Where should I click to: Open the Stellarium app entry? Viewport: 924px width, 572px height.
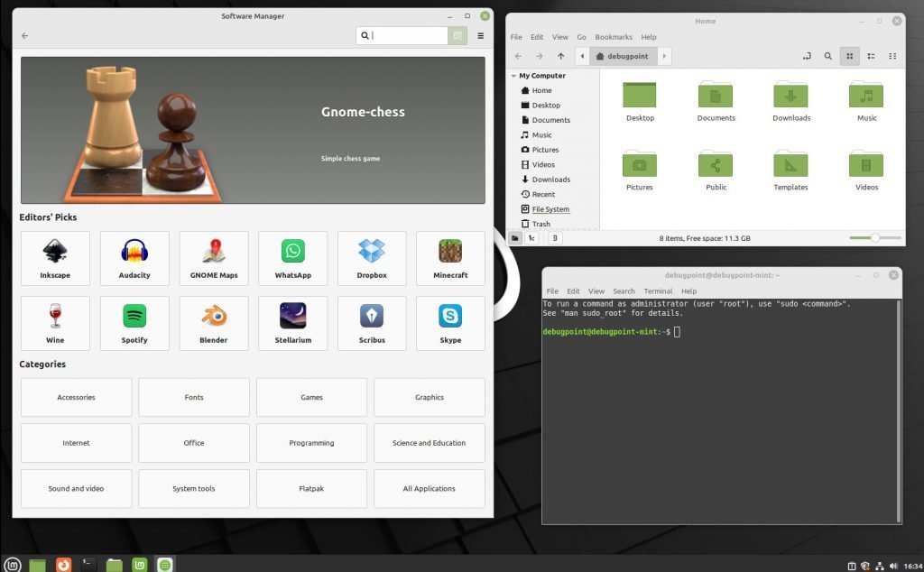click(x=292, y=323)
